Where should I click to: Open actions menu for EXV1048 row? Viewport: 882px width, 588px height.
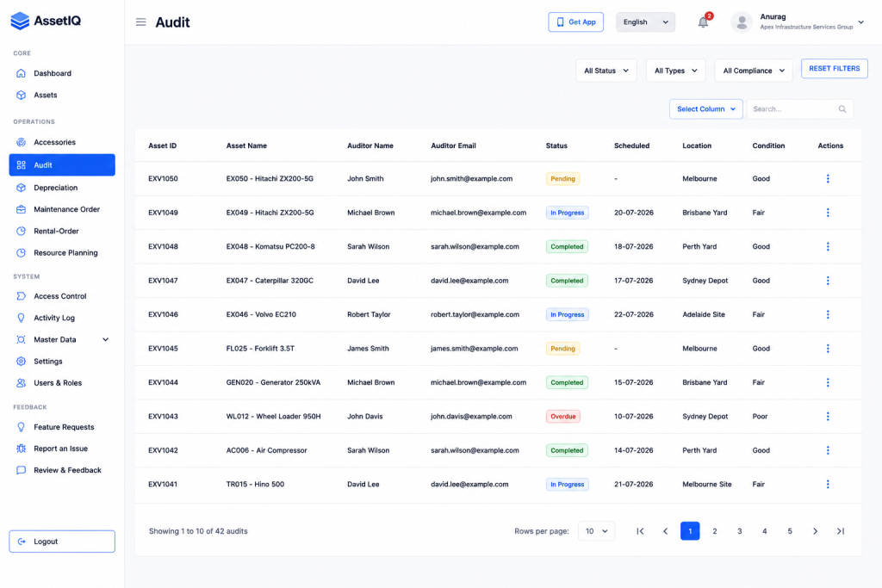(828, 246)
